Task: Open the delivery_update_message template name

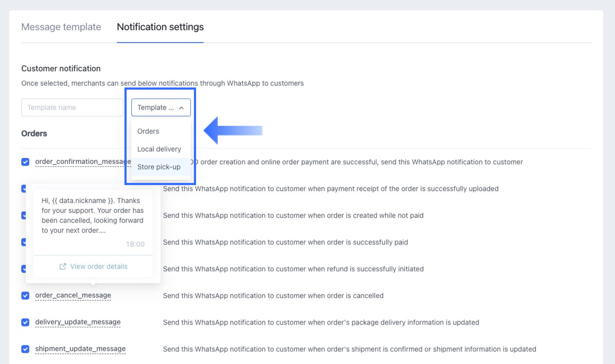Action: [78, 322]
